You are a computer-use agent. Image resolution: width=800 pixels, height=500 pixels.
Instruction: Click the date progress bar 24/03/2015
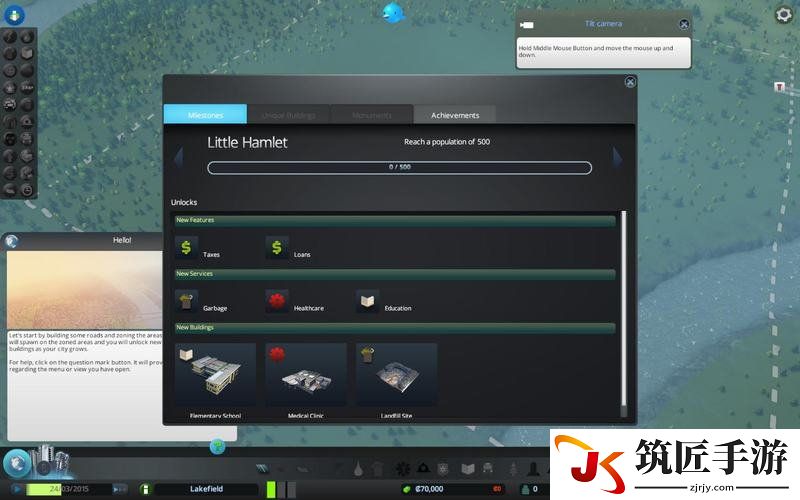pos(68,489)
